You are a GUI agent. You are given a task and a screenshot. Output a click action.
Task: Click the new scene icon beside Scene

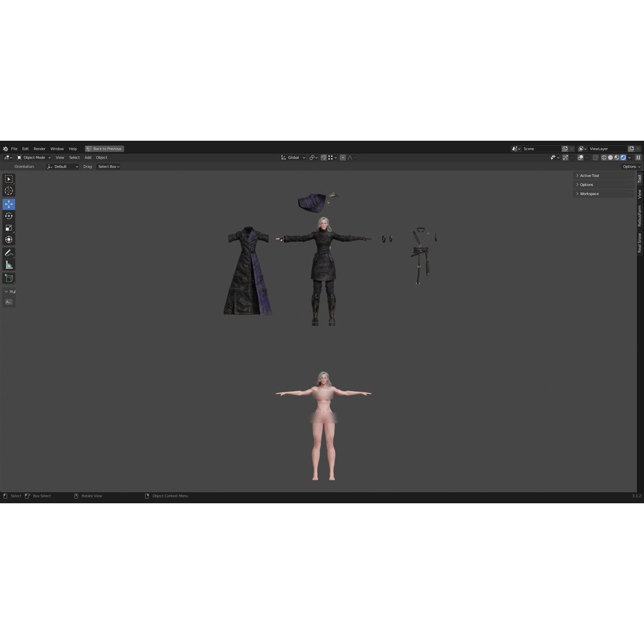coord(565,148)
